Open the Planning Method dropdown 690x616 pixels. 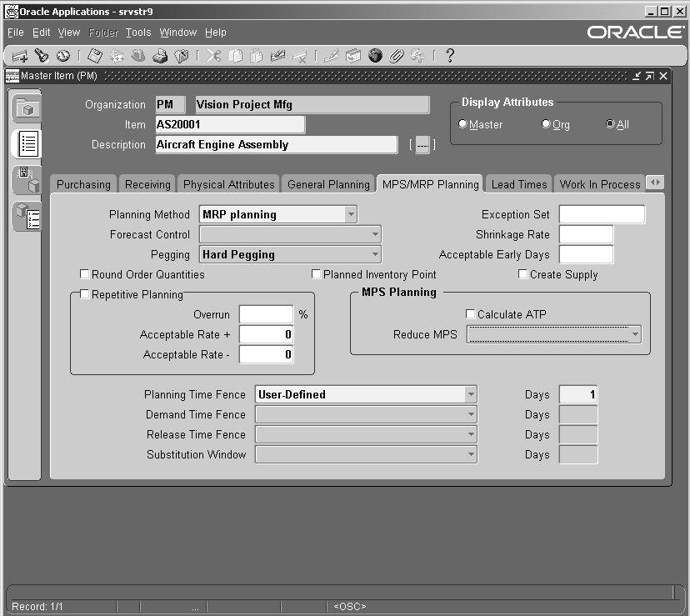click(351, 214)
